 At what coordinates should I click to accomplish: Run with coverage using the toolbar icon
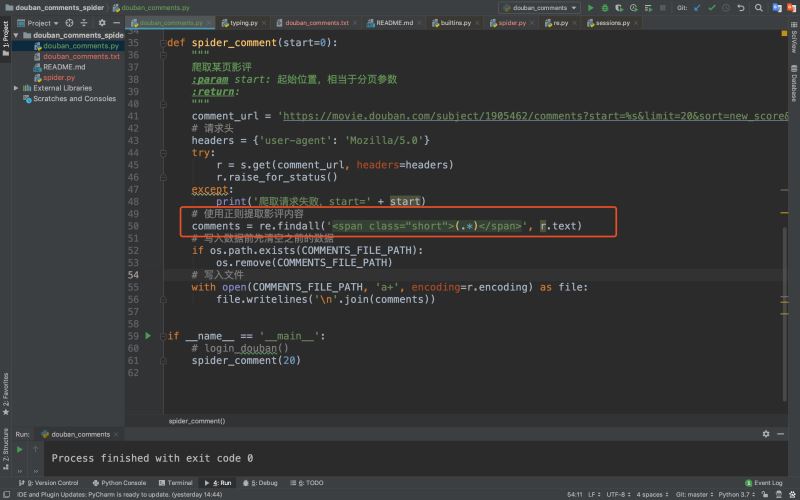tap(619, 8)
